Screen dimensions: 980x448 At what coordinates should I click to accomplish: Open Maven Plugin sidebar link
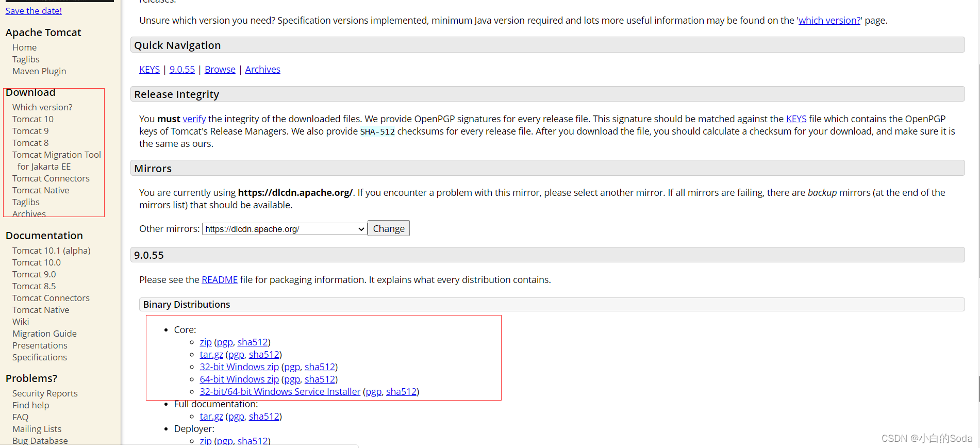39,71
